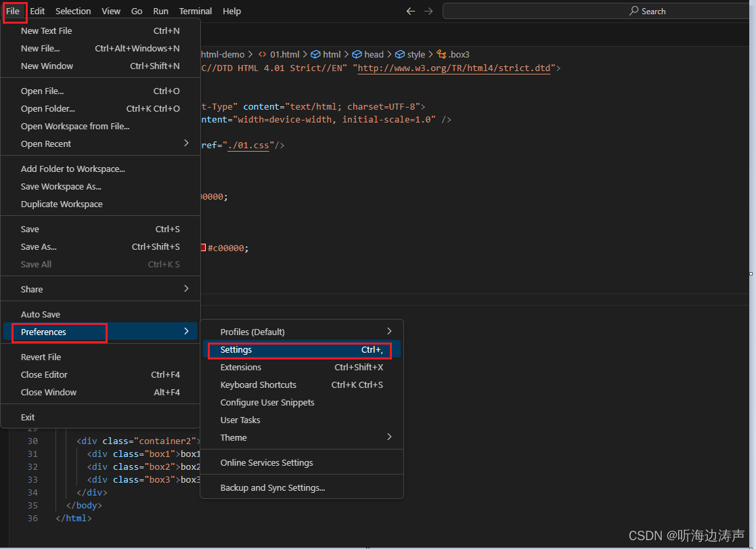Click the head breadcrumb
Image resolution: width=756 pixels, height=549 pixels.
click(368, 55)
